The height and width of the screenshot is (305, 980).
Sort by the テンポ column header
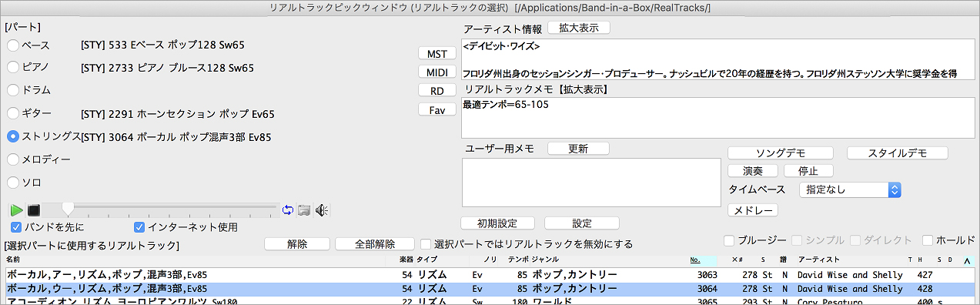point(518,260)
